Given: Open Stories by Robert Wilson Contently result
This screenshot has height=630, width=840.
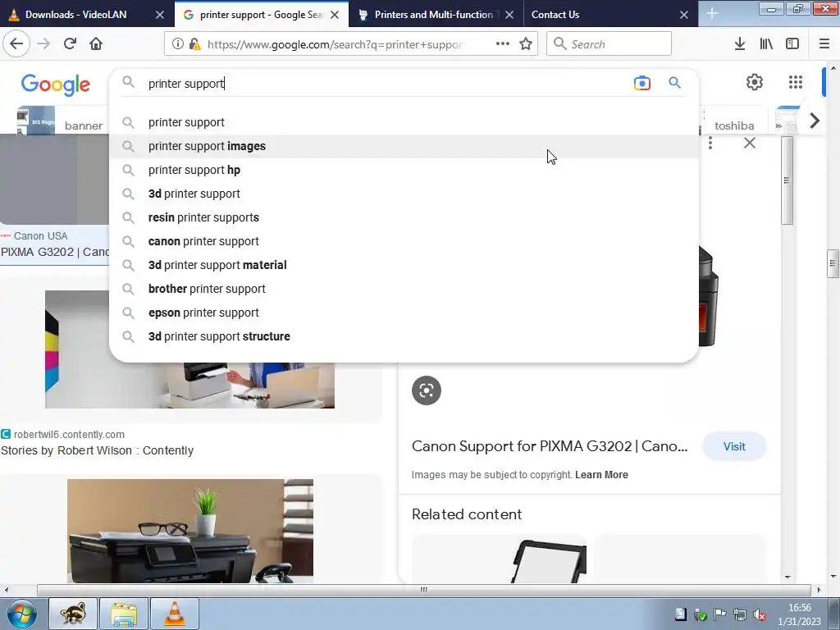Looking at the screenshot, I should [x=97, y=450].
